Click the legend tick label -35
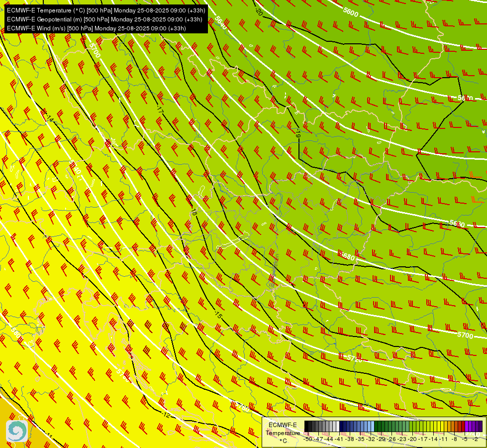The width and height of the screenshot is (487, 448). point(360,439)
